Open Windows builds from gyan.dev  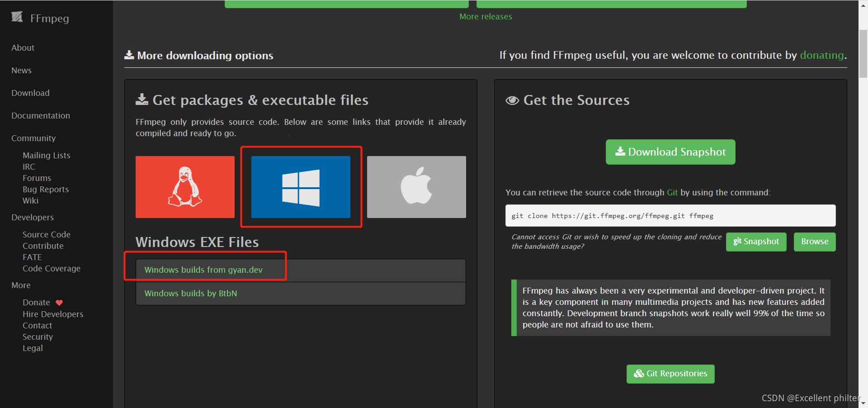click(203, 270)
